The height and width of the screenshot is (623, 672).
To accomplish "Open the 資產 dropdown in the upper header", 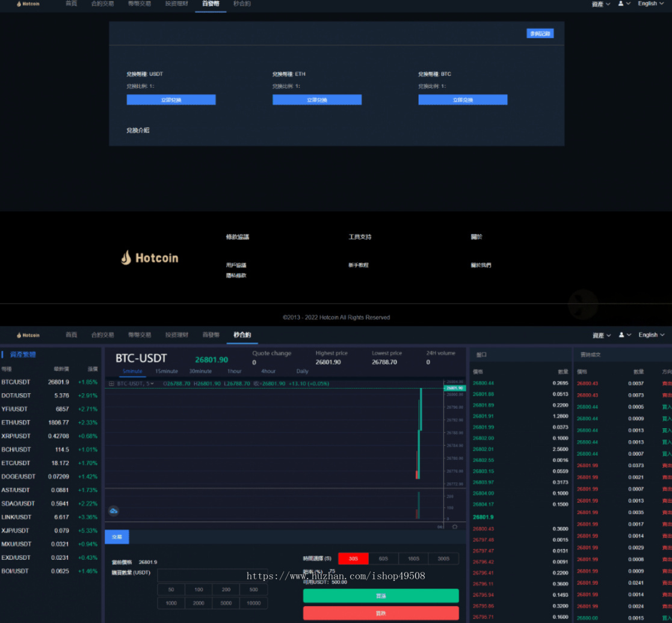I will [601, 4].
